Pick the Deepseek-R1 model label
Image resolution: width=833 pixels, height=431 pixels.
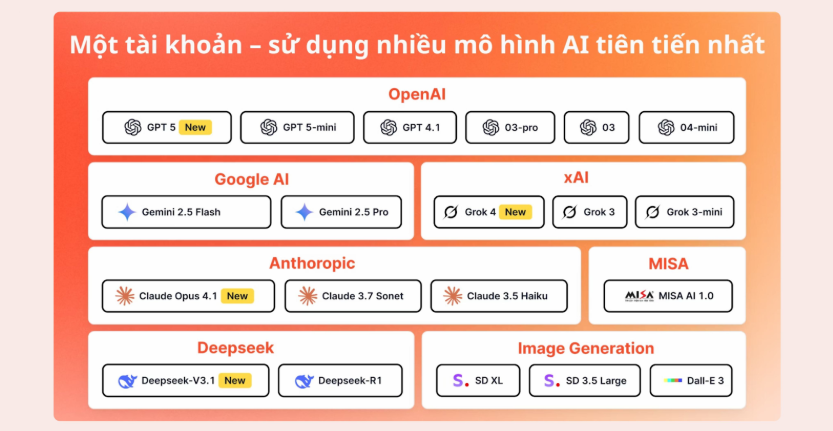coord(350,381)
